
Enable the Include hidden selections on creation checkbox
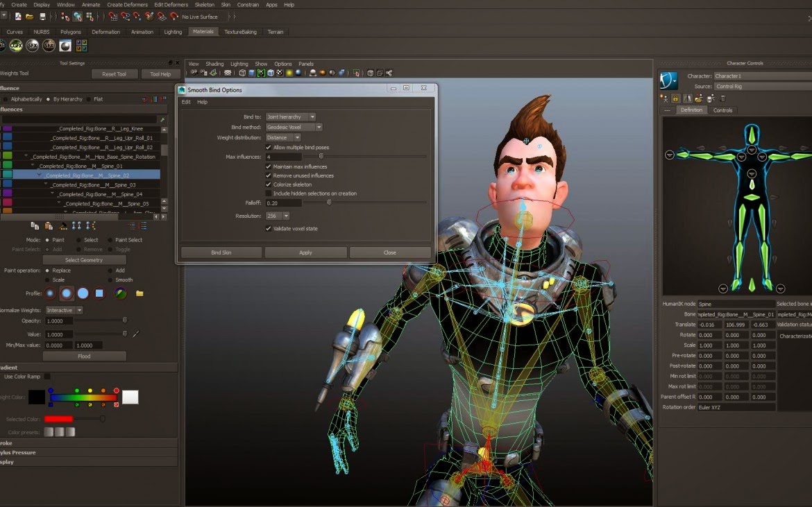pos(269,194)
